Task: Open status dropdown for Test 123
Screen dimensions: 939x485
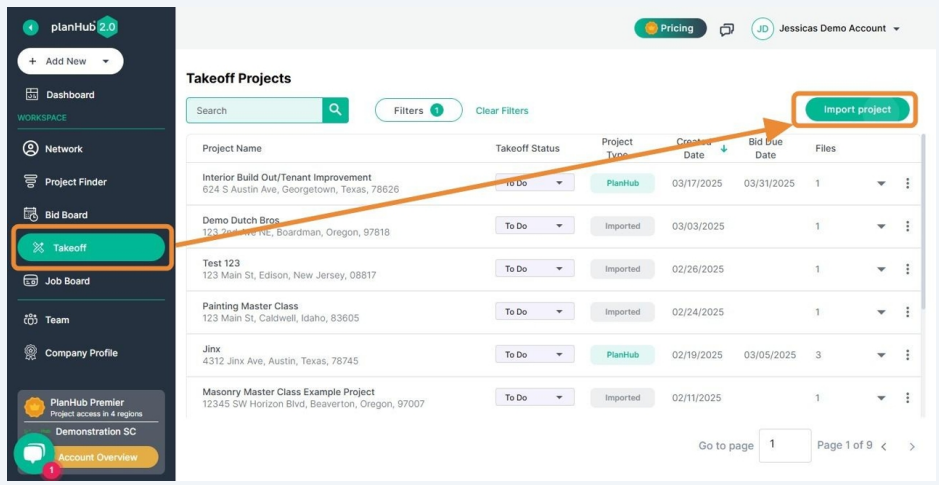Action: pos(534,269)
